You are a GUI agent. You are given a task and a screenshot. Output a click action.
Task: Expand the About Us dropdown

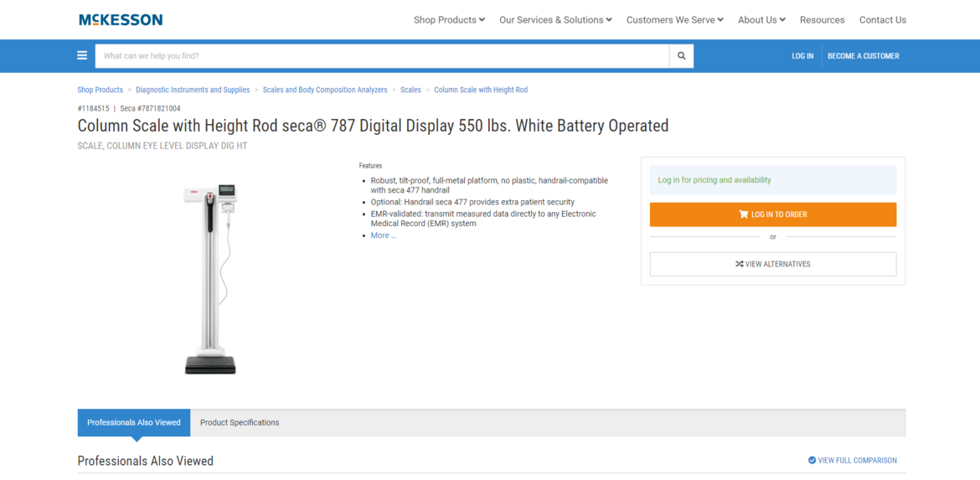point(761,20)
